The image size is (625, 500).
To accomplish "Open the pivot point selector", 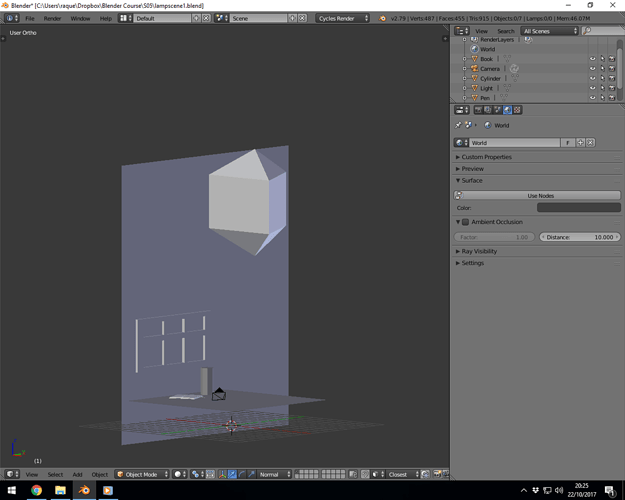I will point(197,474).
